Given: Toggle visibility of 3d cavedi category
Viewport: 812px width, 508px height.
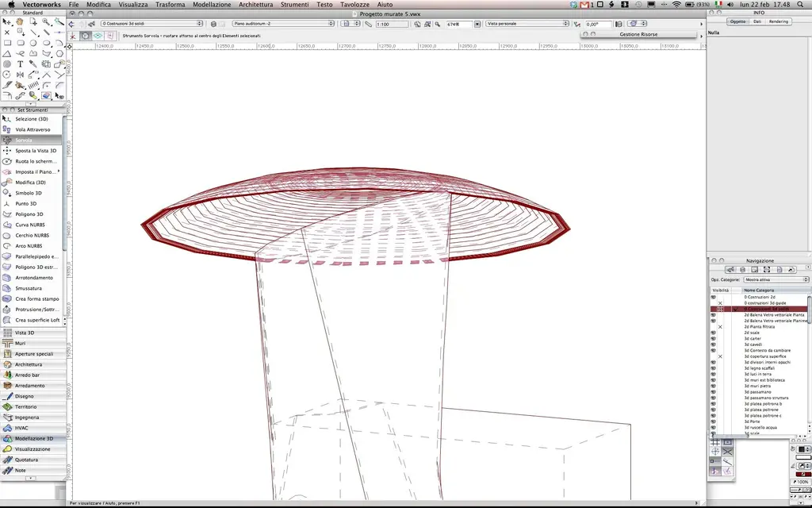Looking at the screenshot, I should point(714,344).
